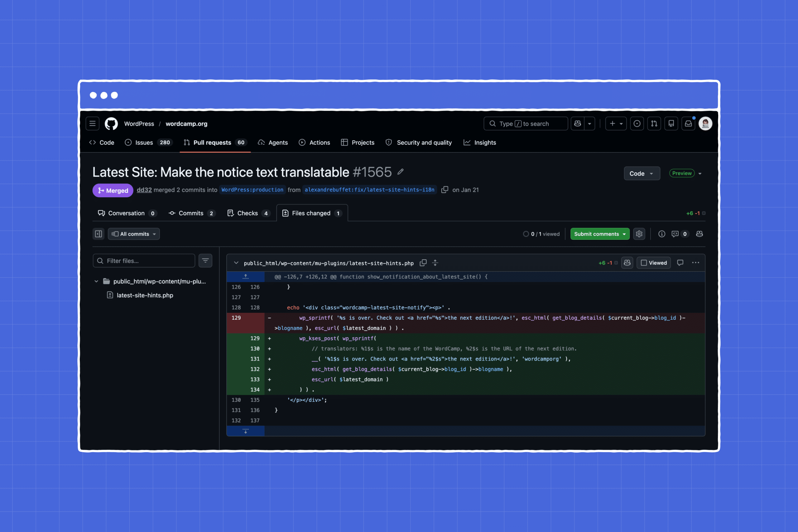Open diff view settings gear
Image resolution: width=798 pixels, height=532 pixels.
click(x=639, y=234)
